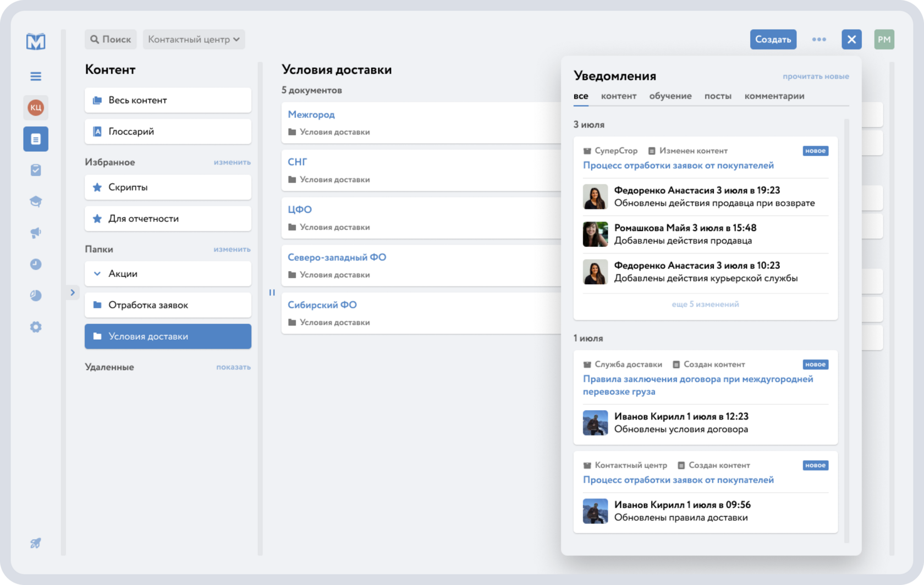924x585 pixels.
Task: Click новое badge on СуперСтор notification
Action: [x=815, y=151]
